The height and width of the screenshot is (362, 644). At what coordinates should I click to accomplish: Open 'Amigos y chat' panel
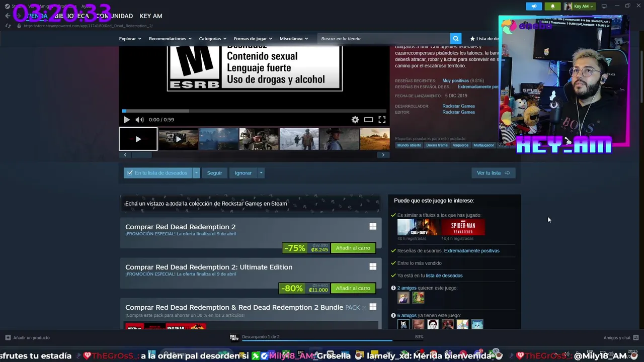pos(621,337)
